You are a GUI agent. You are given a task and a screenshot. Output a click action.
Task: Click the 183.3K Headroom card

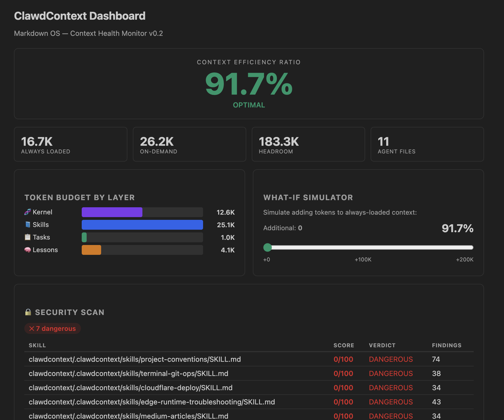[x=308, y=144]
